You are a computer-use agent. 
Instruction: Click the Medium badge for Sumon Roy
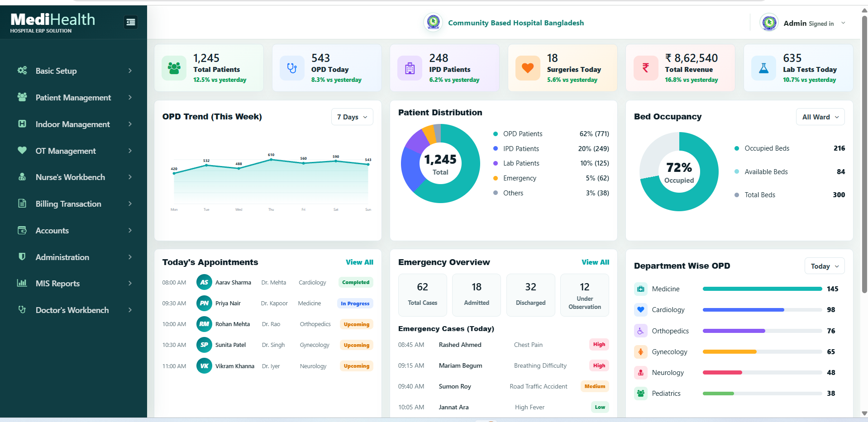coord(595,386)
